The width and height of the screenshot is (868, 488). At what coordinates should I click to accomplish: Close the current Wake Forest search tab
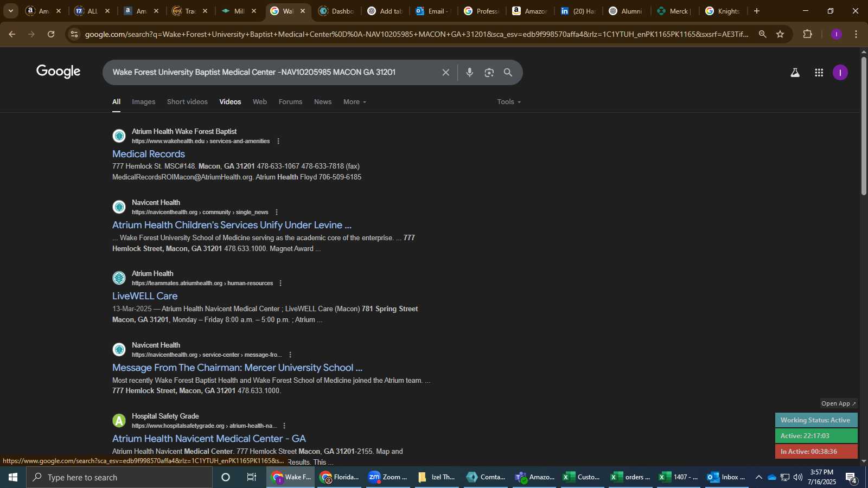pos(303,11)
